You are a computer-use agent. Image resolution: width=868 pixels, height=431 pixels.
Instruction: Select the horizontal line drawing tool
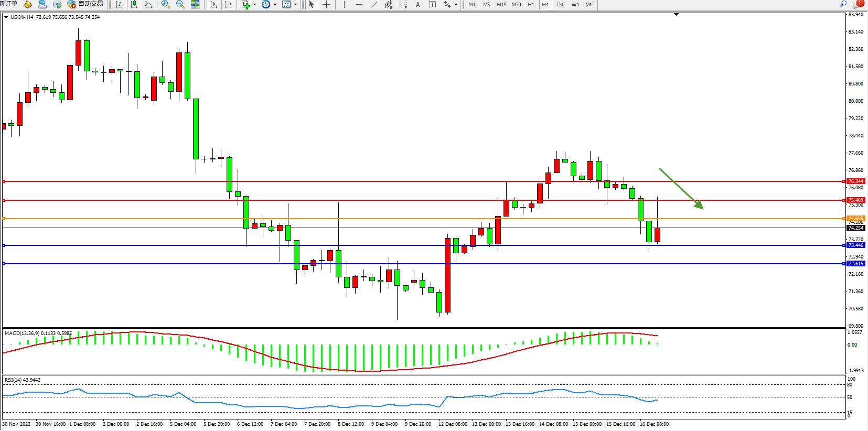(359, 5)
